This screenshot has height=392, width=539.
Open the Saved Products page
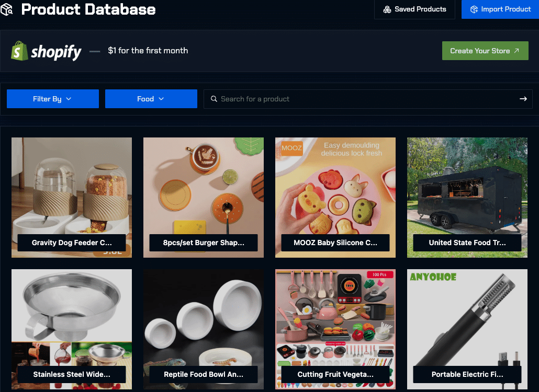tap(414, 9)
